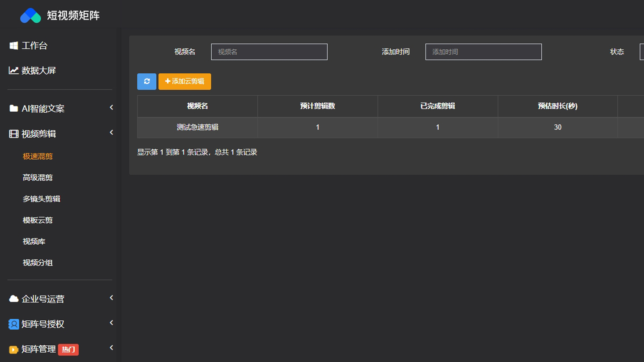Click the 矩阵号授权 menu label
The height and width of the screenshot is (362, 644).
pyautogui.click(x=43, y=324)
